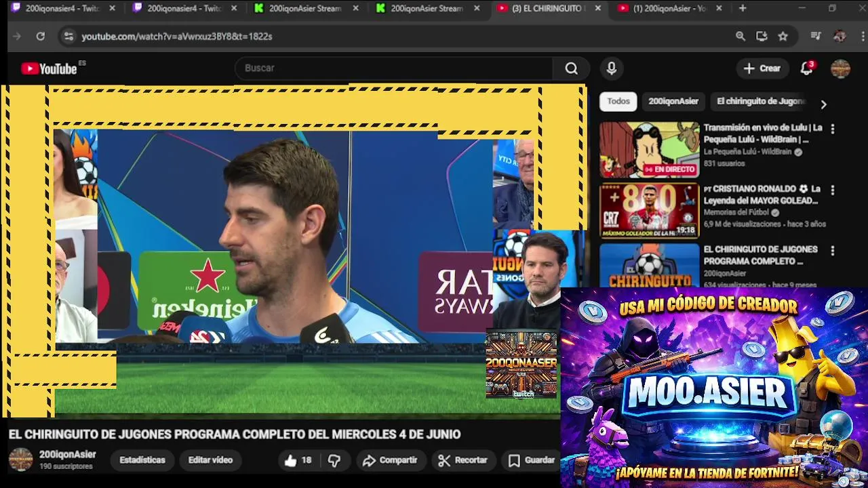Viewport: 868px width, 488px height.
Task: Click the 190 suscriptores count
Action: click(x=66, y=467)
